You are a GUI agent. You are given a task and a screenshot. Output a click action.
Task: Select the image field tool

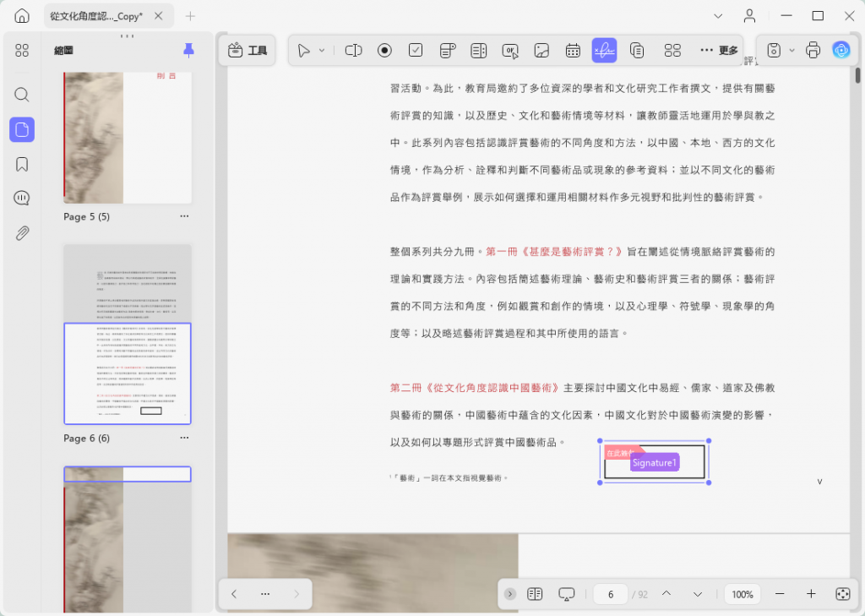[x=541, y=51]
